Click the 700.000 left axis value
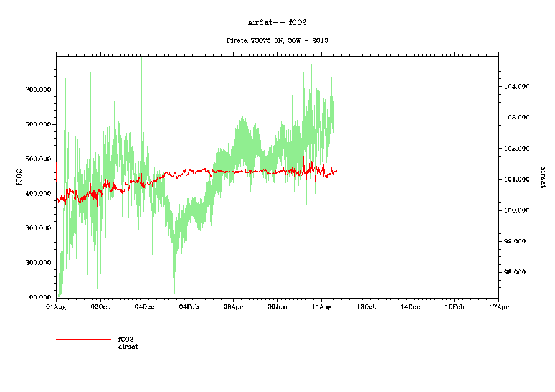This screenshot has height=392, width=555. (x=38, y=90)
